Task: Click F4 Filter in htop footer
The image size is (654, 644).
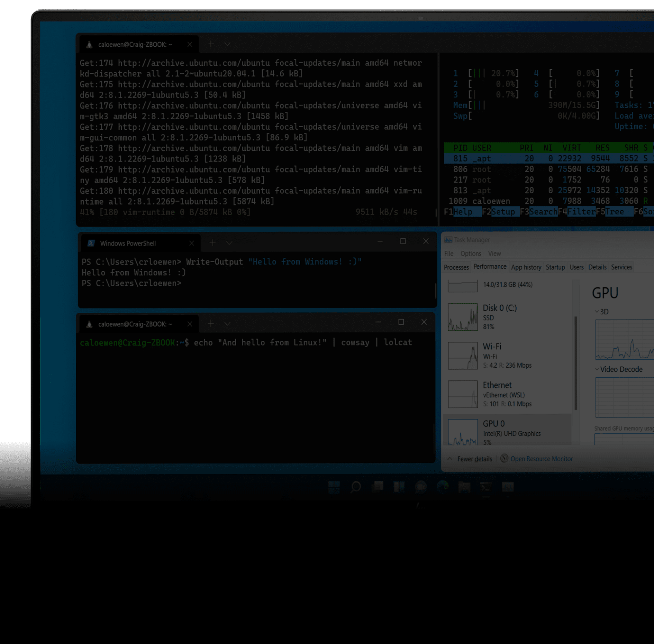Action: pyautogui.click(x=576, y=212)
